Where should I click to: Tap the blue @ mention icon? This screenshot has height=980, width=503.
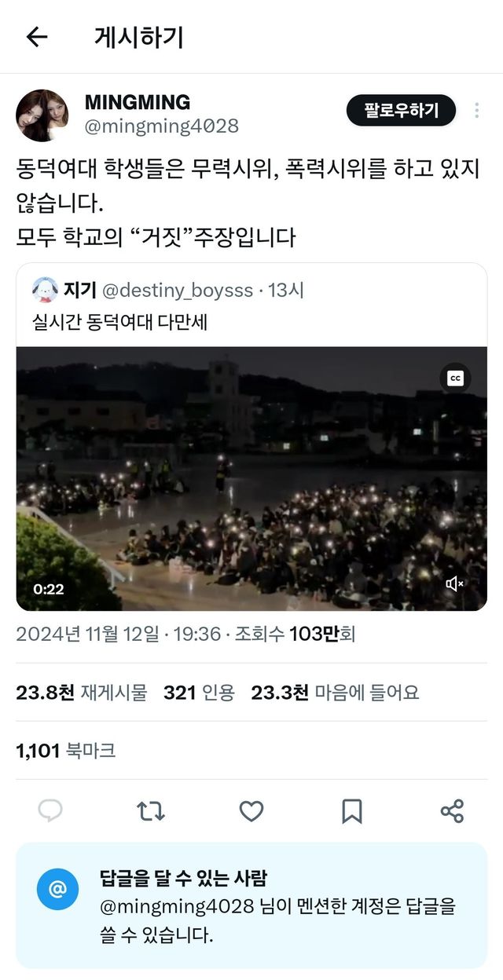click(57, 890)
